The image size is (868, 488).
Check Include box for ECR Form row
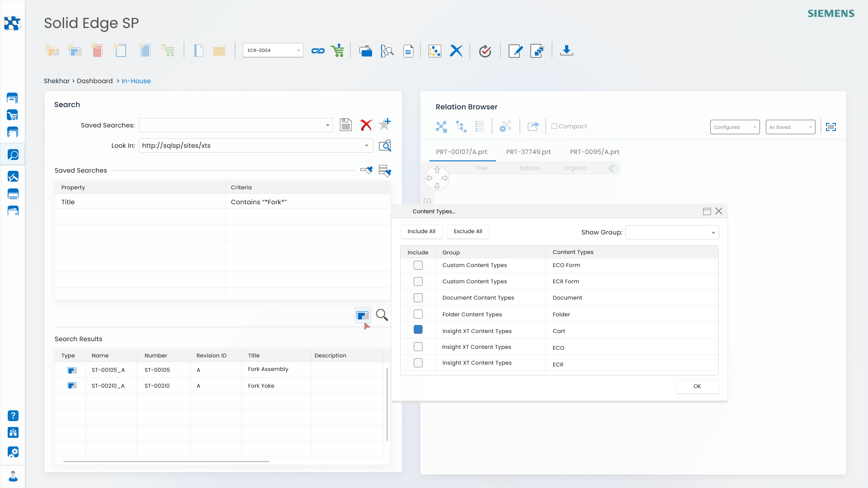418,282
